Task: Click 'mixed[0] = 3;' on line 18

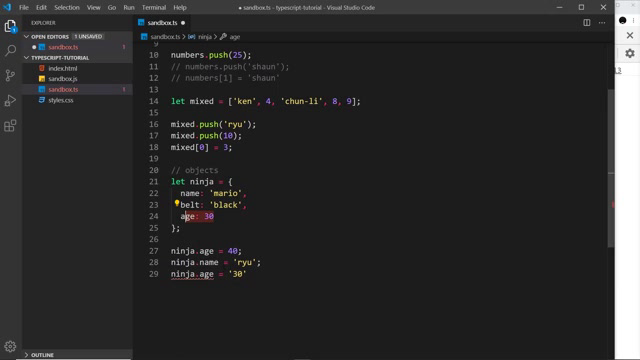Action: tap(201, 147)
